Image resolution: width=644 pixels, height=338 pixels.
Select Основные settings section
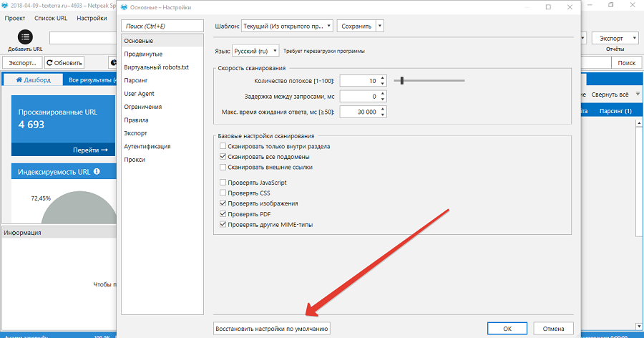pos(162,41)
